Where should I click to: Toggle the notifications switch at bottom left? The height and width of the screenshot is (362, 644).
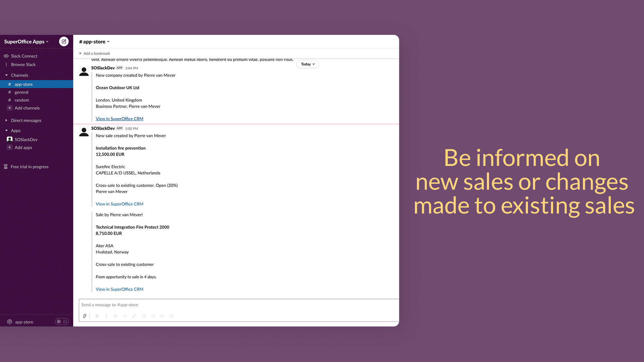pos(58,321)
